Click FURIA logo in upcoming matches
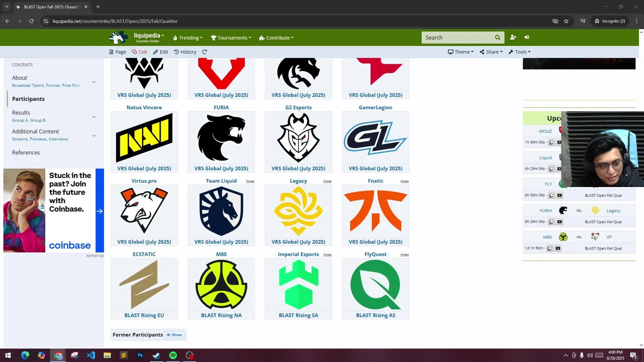644x362 pixels. click(563, 211)
